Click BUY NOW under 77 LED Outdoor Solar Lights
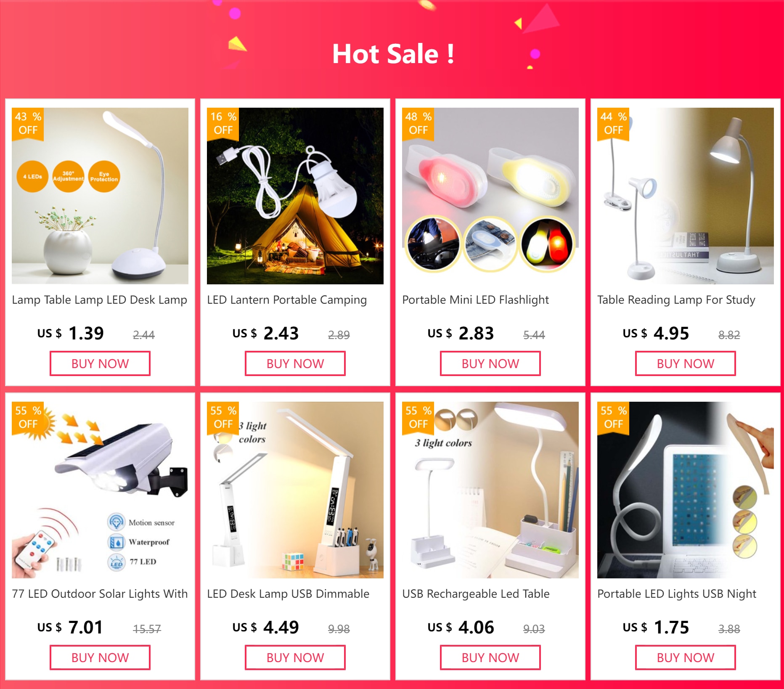 [x=100, y=657]
